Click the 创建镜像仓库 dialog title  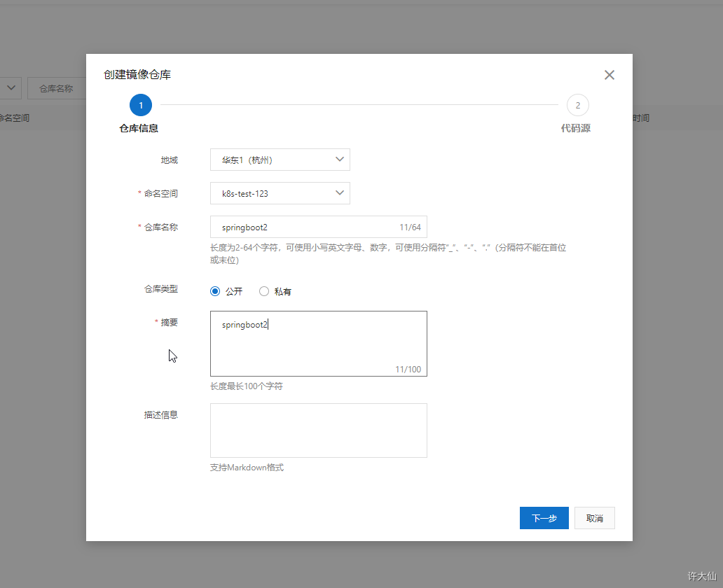137,75
